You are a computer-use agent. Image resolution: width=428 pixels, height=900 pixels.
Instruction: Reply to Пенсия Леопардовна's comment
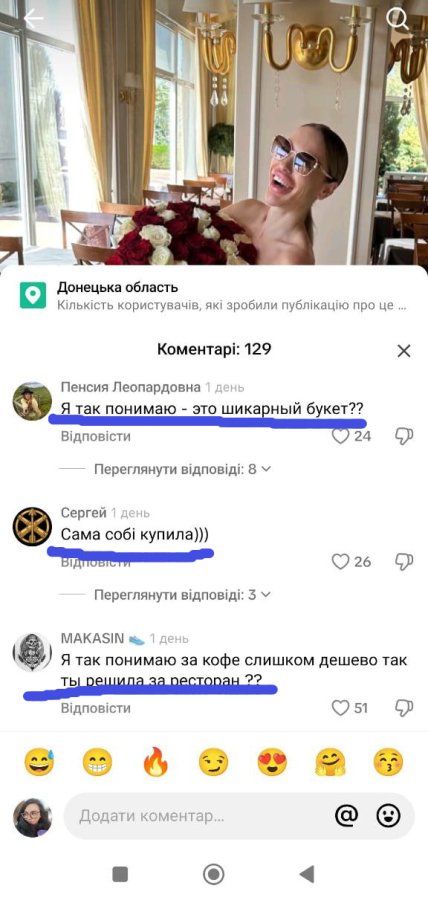(x=96, y=436)
